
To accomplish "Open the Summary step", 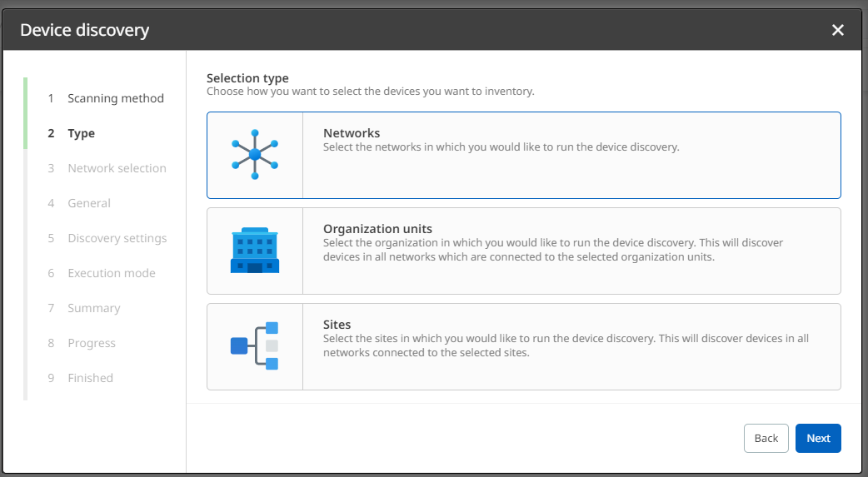I will (x=93, y=308).
